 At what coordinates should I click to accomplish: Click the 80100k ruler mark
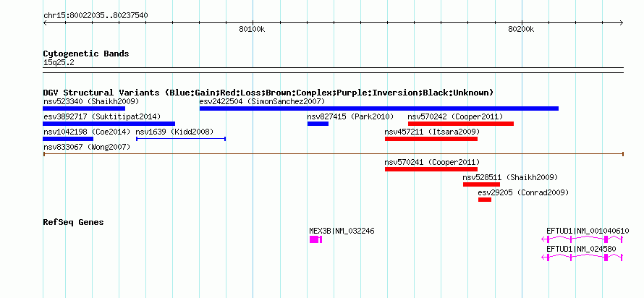pos(253,29)
